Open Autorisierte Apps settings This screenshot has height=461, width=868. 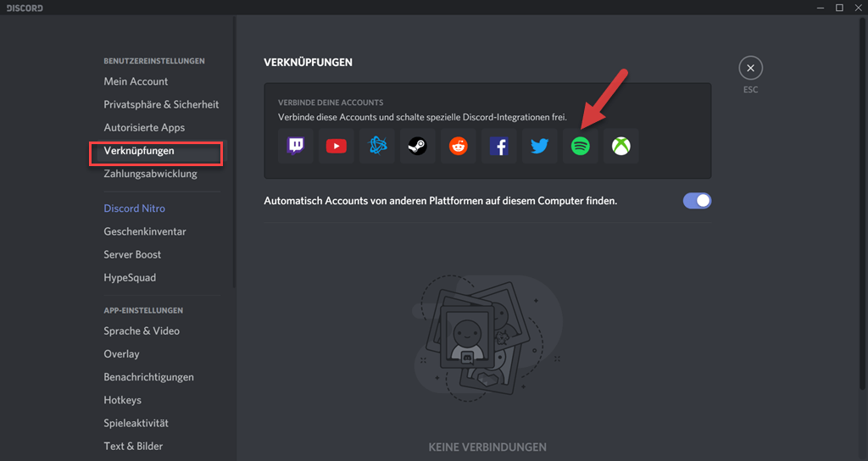144,127
